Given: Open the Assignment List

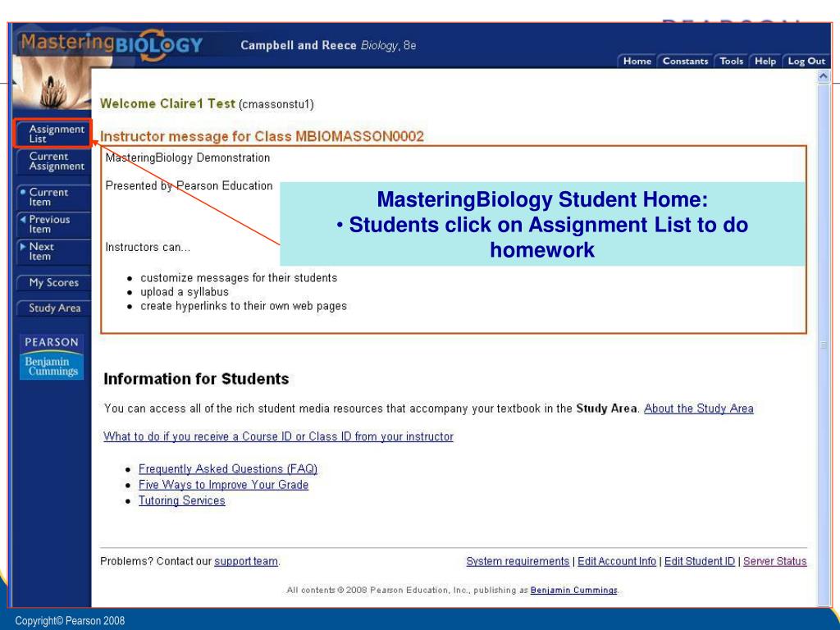Looking at the screenshot, I should tap(53, 134).
